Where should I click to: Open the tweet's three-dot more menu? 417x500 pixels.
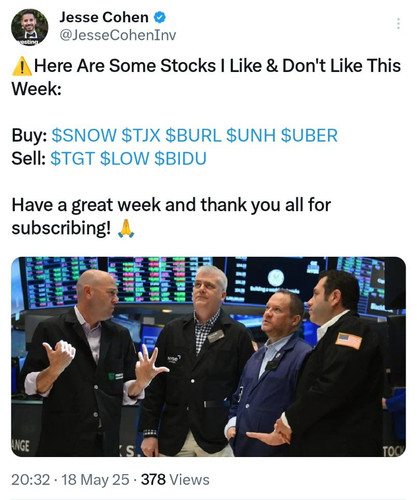[x=398, y=24]
